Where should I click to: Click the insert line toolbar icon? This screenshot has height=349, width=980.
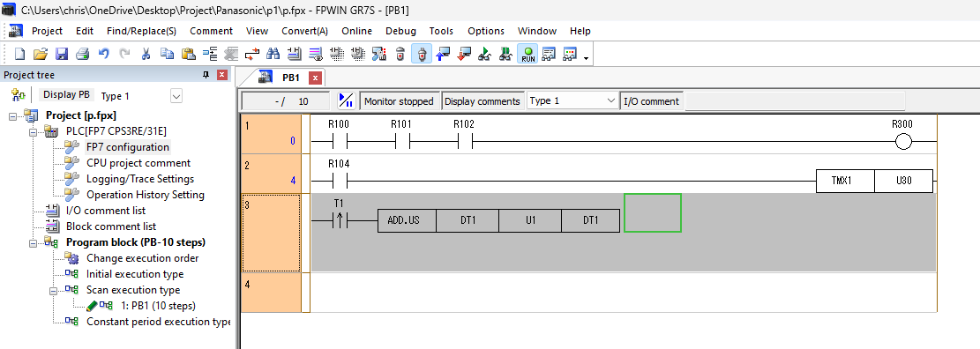coord(209,55)
